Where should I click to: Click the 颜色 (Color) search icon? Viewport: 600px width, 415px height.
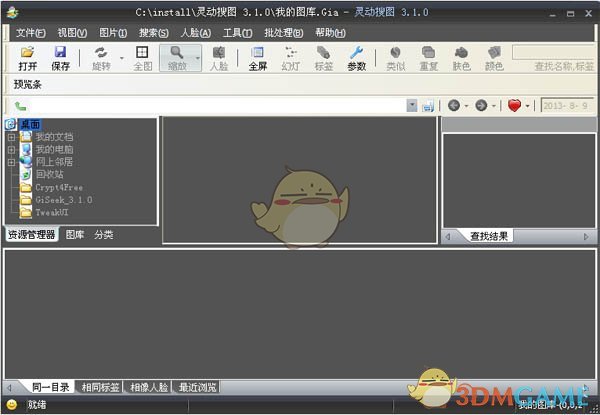(x=494, y=58)
